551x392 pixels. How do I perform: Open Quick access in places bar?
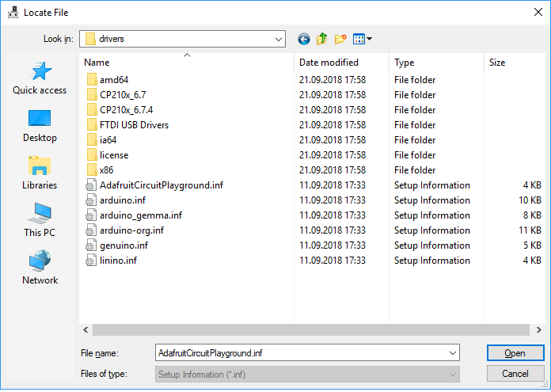[40, 78]
